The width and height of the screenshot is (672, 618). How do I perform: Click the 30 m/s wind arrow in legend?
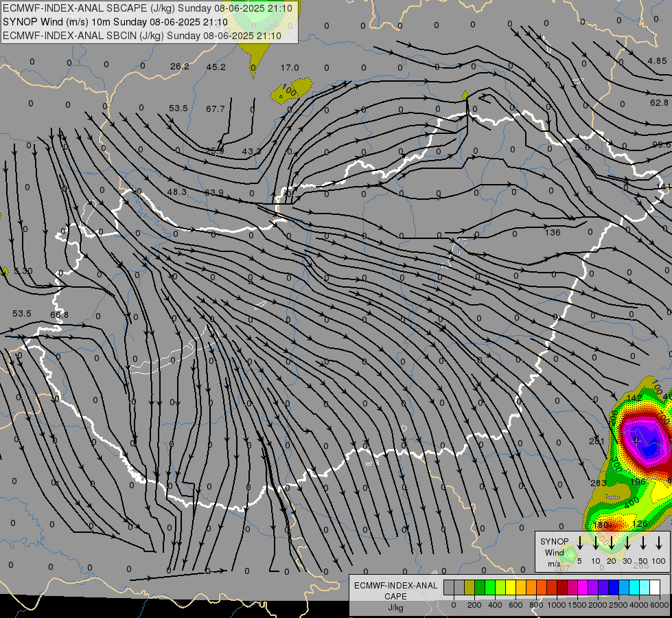click(x=627, y=543)
